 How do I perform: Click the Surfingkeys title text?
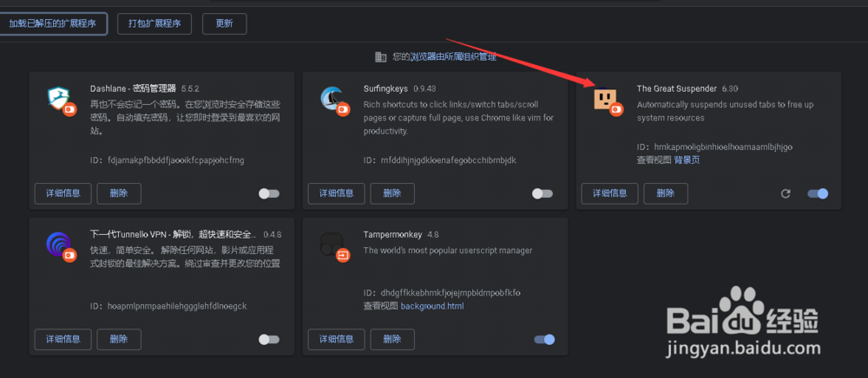pyautogui.click(x=386, y=88)
